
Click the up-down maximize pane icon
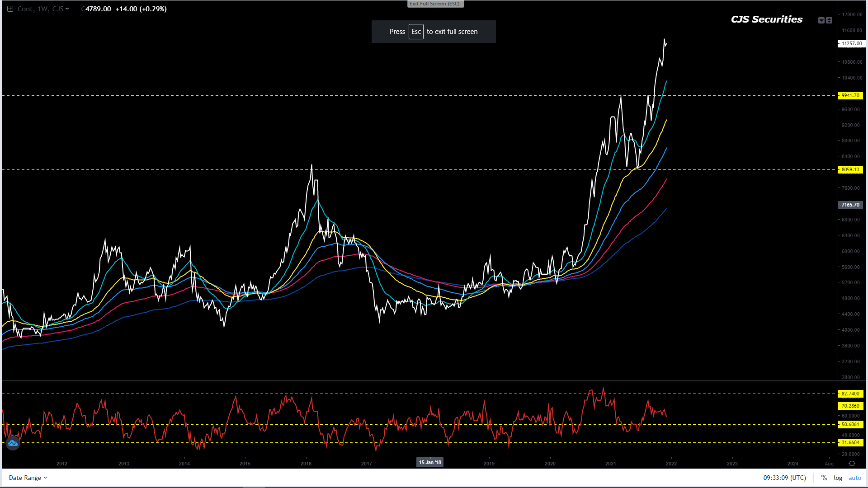coord(829,20)
